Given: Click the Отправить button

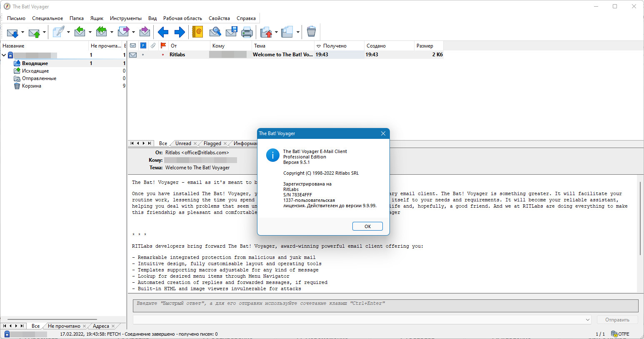Looking at the screenshot, I should click(x=617, y=320).
